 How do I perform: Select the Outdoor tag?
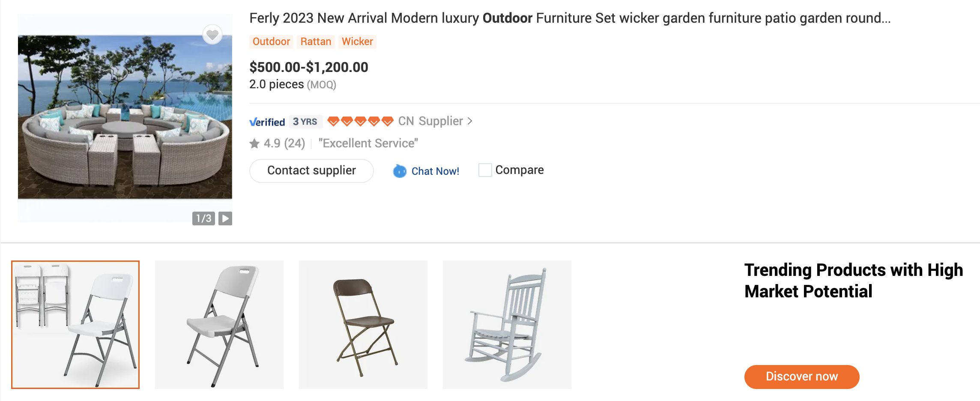coord(271,42)
